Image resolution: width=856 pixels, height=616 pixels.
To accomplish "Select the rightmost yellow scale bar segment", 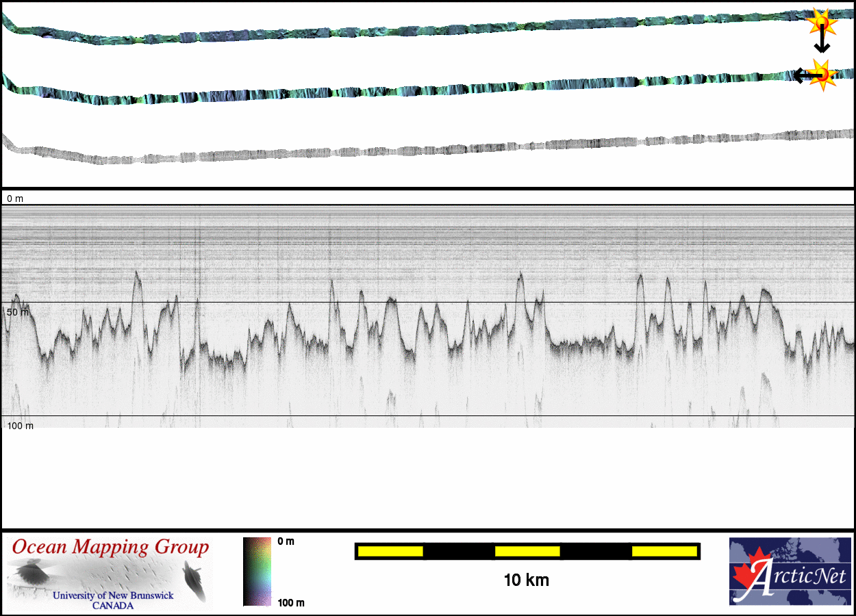I will (x=664, y=551).
